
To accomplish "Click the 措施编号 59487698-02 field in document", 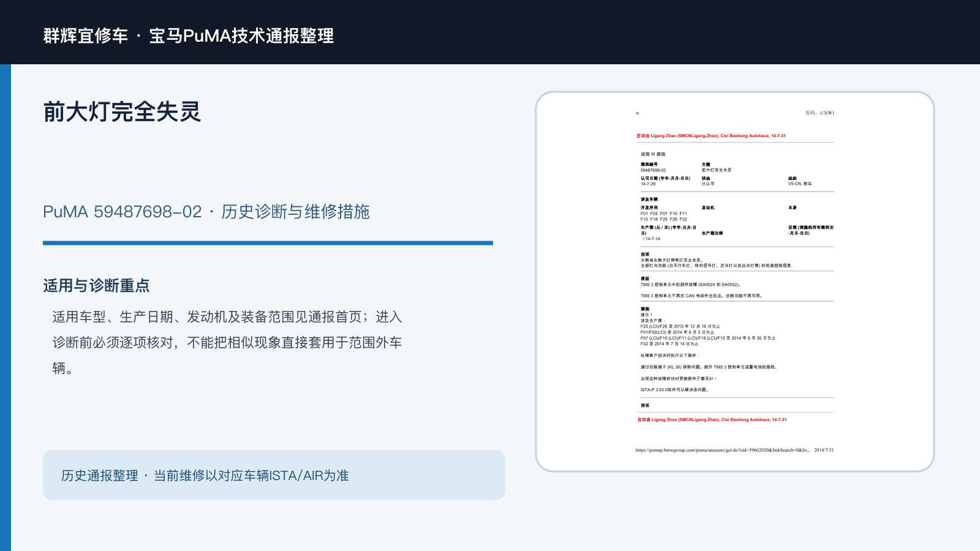I will pos(654,168).
